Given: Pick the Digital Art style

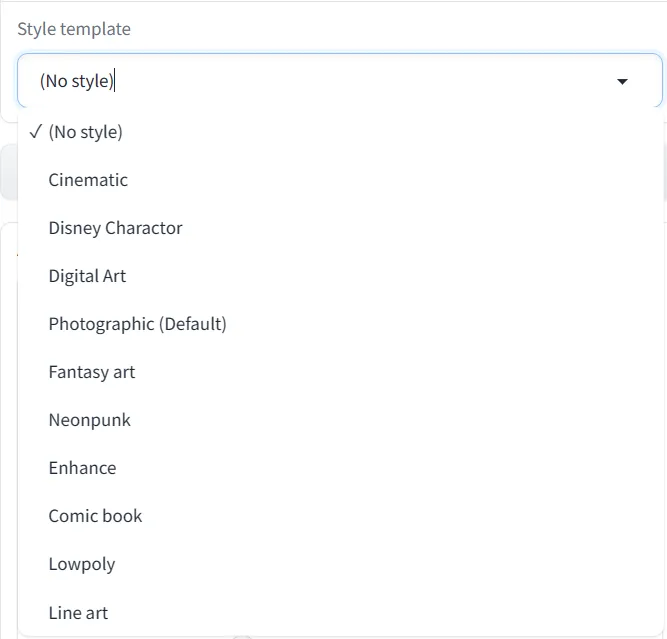Looking at the screenshot, I should coord(340,276).
